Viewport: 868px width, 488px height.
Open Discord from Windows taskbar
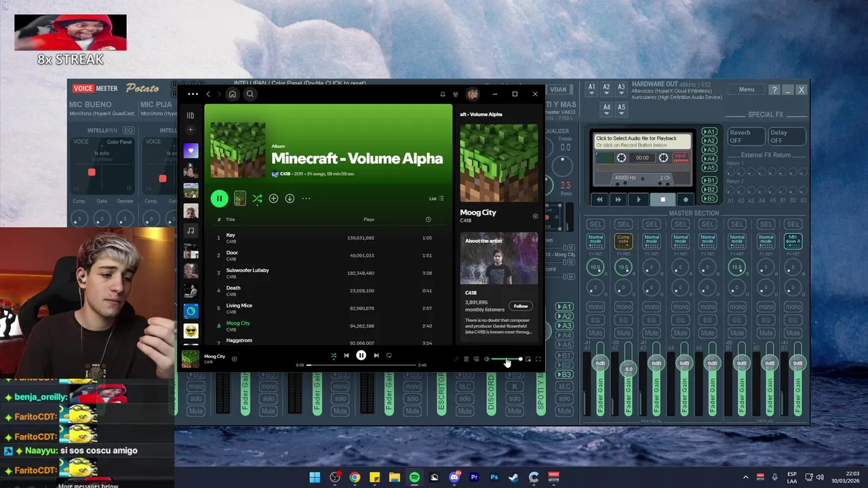(x=454, y=478)
